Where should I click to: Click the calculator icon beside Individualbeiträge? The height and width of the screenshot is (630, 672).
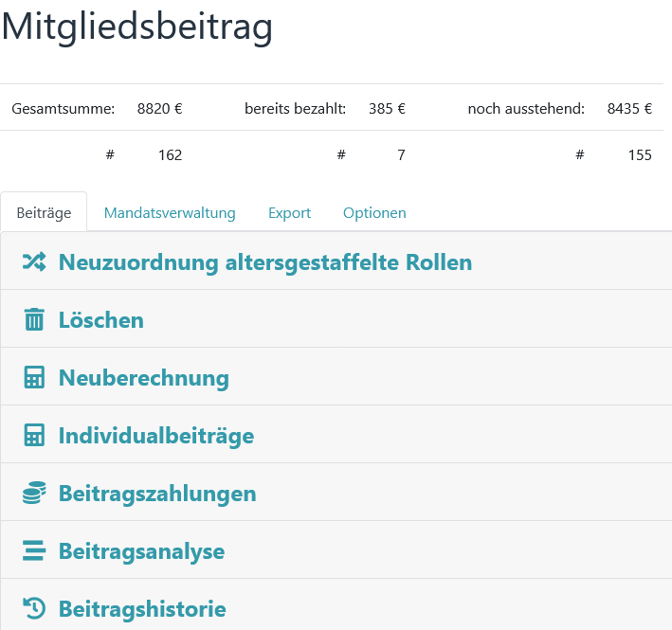[34, 436]
